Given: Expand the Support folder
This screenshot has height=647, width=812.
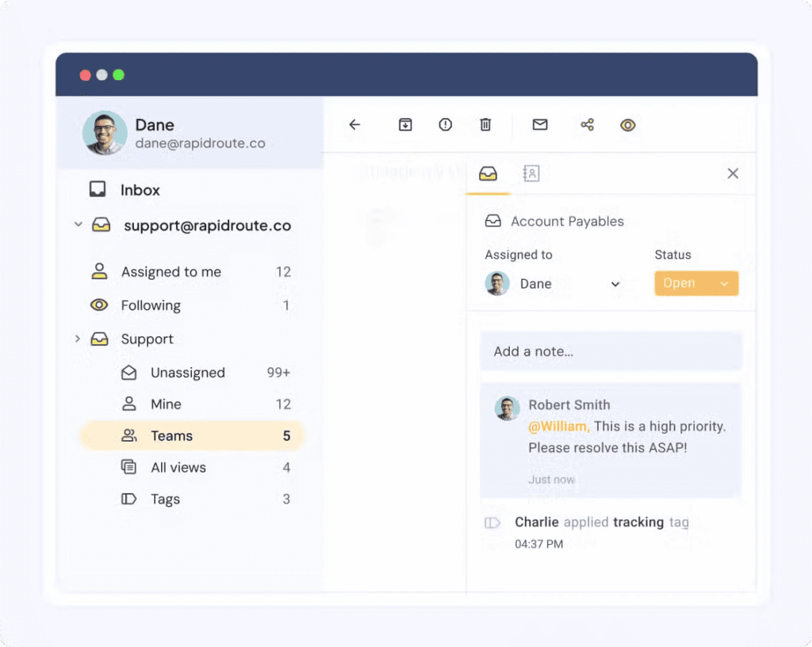Looking at the screenshot, I should [77, 339].
